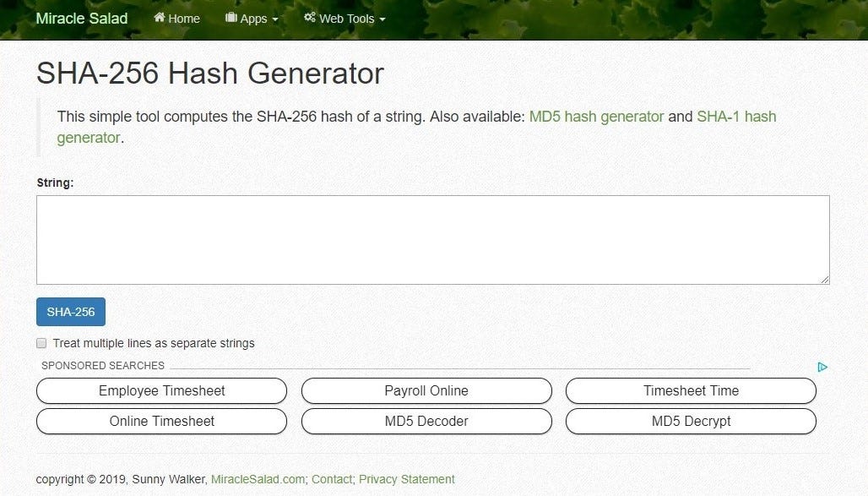
Task: Open the Privacy Statement footer link
Action: tap(406, 479)
